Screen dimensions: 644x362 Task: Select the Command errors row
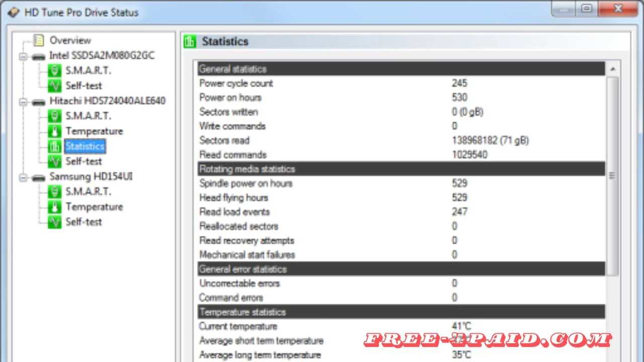401,298
